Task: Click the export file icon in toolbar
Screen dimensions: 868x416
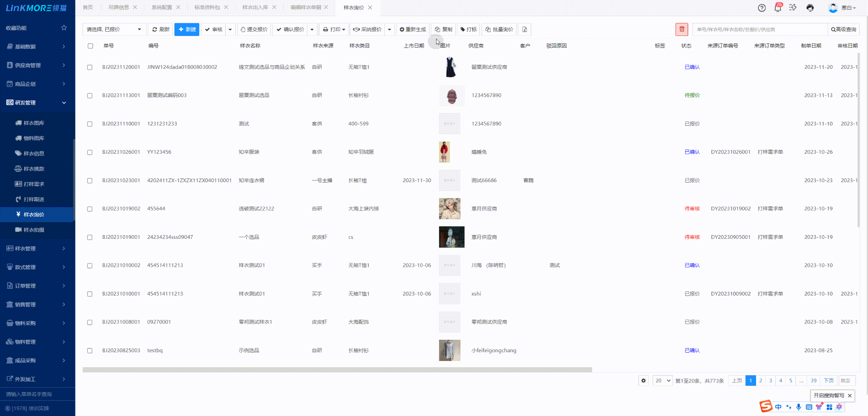Action: tap(525, 30)
